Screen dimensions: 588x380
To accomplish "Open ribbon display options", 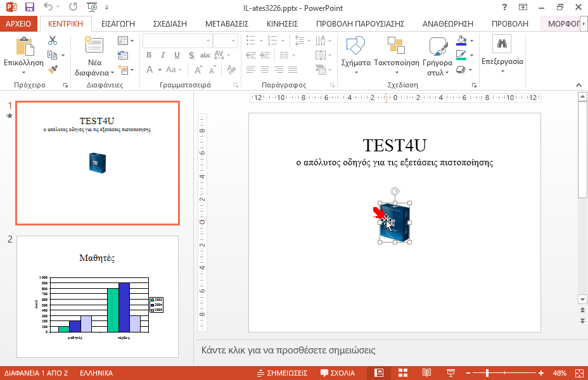I will [523, 7].
